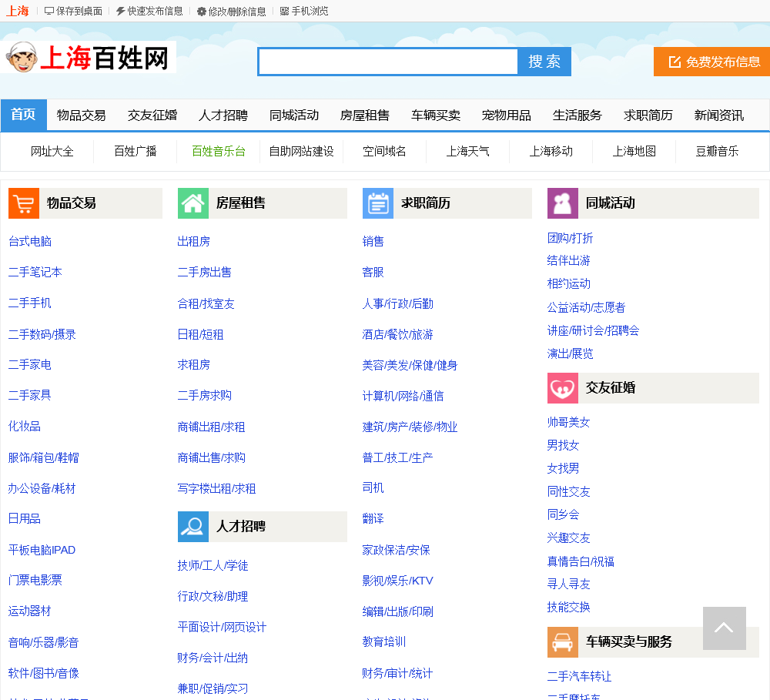The image size is (770, 700).
Task: Click 修改/删除信息 in the top bar
Action: pyautogui.click(x=231, y=12)
